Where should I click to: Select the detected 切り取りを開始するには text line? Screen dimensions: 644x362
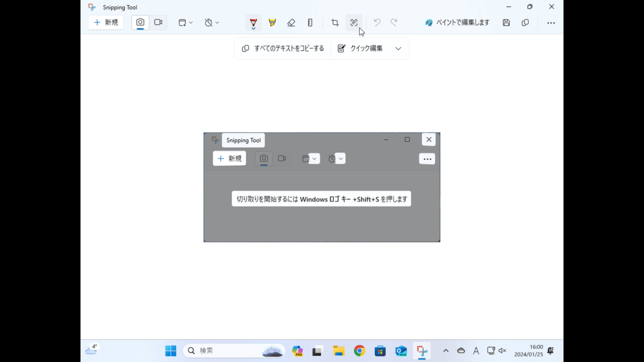point(321,199)
